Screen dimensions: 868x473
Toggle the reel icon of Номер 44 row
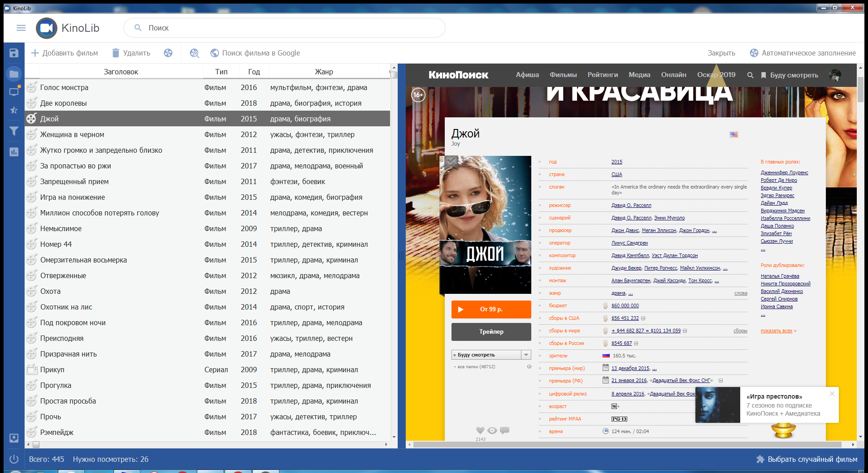(31, 244)
